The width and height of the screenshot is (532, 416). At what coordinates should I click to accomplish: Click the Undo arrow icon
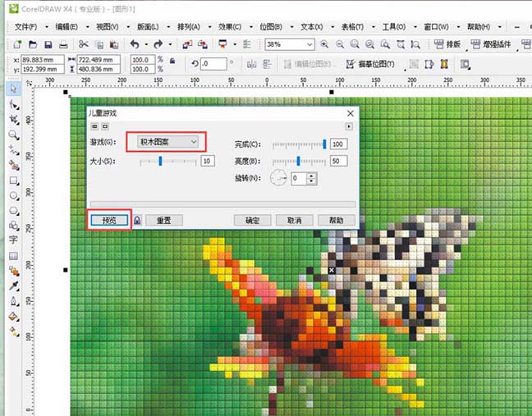click(135, 44)
